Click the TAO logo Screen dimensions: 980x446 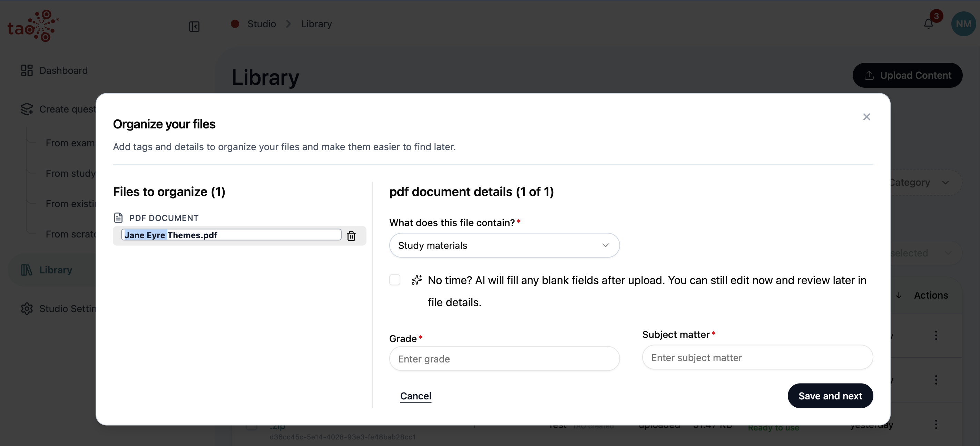tap(33, 26)
